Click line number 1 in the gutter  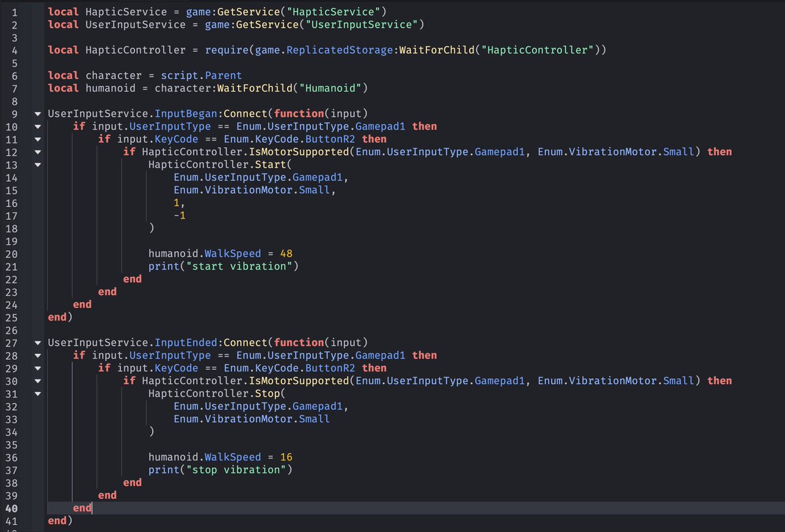14,12
